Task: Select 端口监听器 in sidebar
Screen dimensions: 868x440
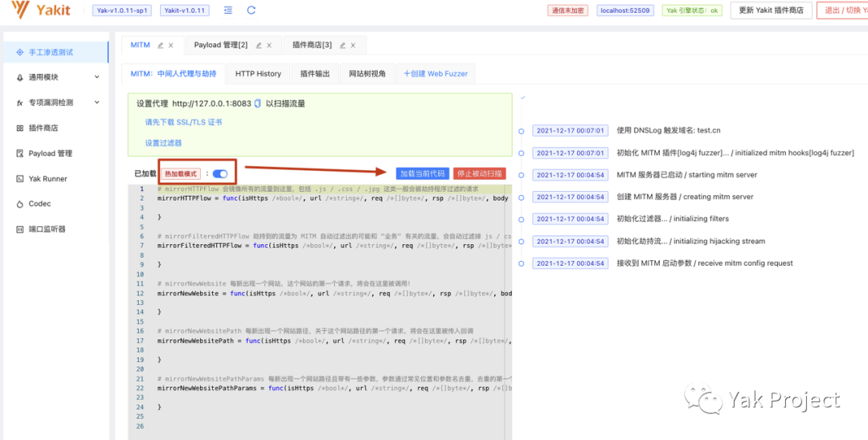Action: [56, 229]
